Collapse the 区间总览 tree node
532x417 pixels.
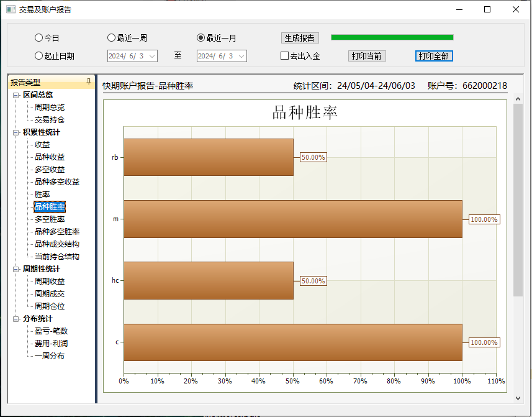coord(16,95)
